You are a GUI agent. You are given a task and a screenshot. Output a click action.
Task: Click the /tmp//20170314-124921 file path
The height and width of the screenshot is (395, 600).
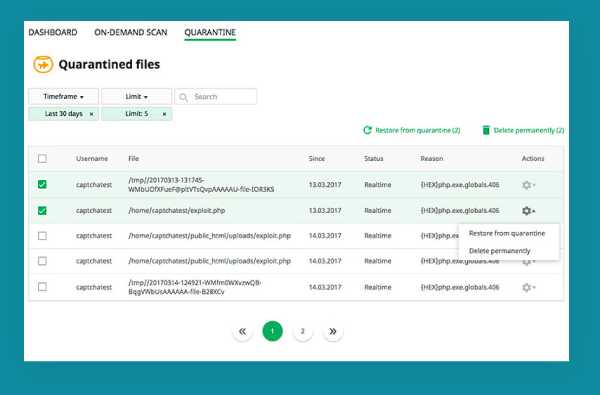pos(195,287)
